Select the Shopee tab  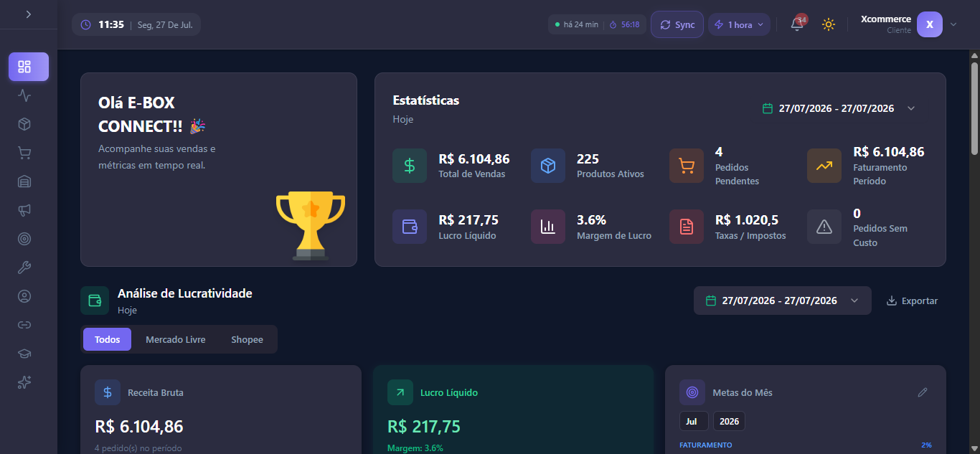click(247, 339)
